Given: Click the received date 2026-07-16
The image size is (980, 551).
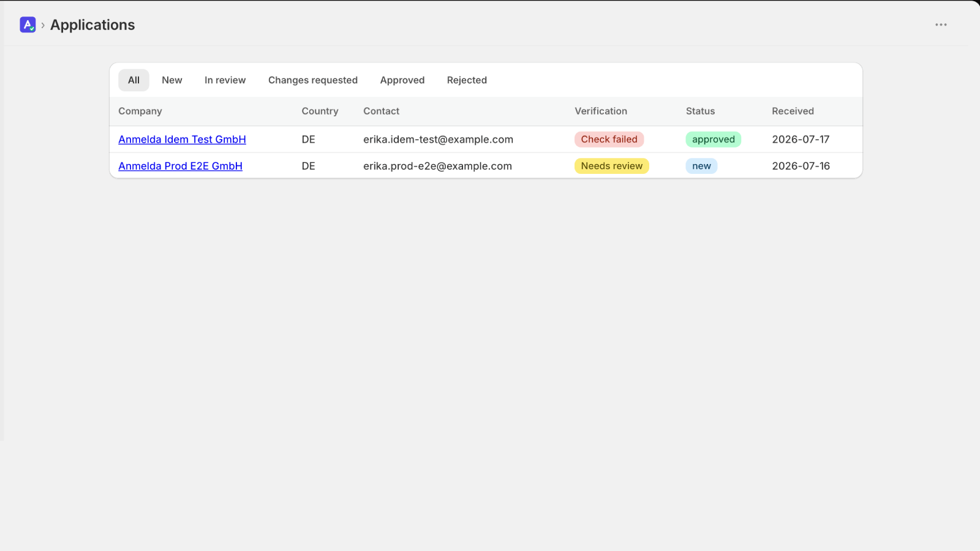Looking at the screenshot, I should click(x=801, y=166).
